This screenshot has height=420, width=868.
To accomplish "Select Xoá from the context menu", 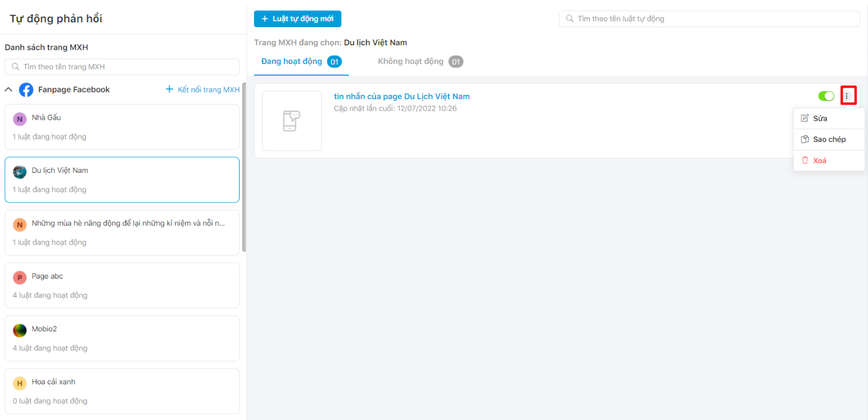I will click(821, 160).
